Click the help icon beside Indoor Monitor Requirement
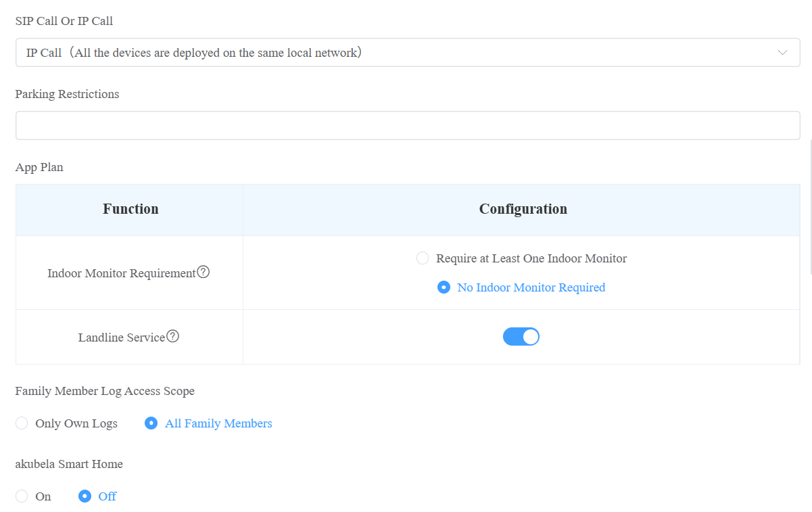Screen dimensions: 812x512 click(x=203, y=273)
